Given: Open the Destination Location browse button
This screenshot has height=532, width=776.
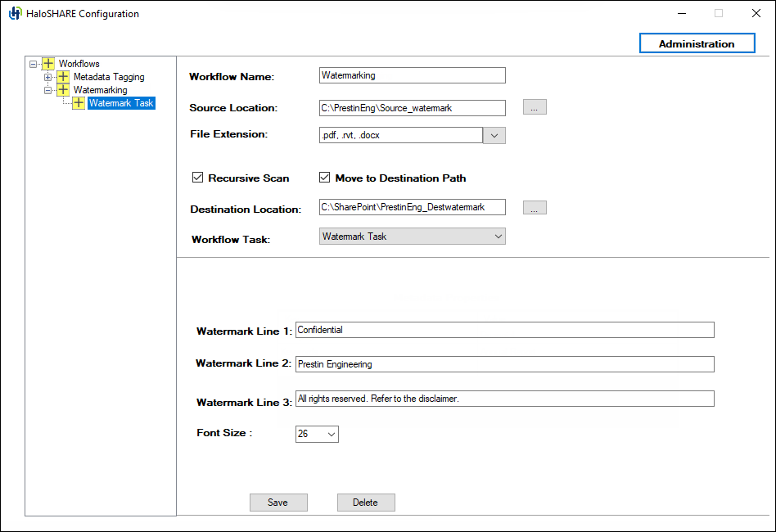Looking at the screenshot, I should 534,207.
